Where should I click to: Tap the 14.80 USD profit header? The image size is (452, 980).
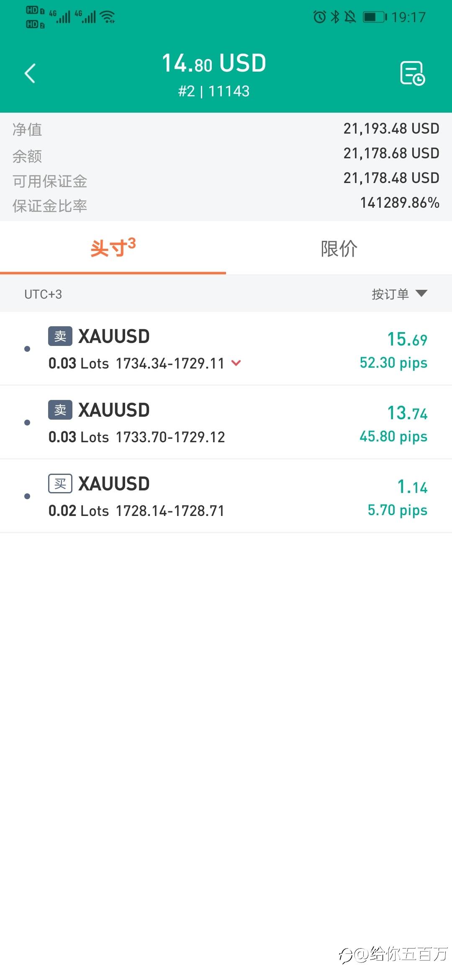click(x=214, y=64)
